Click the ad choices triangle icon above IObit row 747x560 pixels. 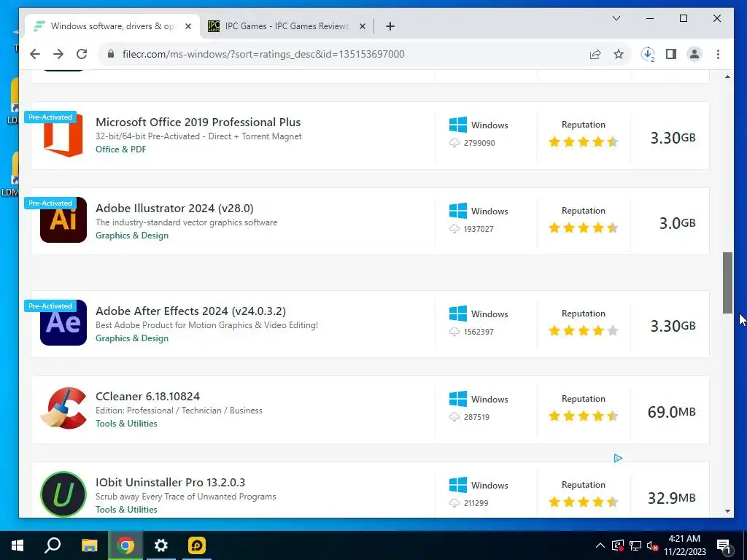618,458
